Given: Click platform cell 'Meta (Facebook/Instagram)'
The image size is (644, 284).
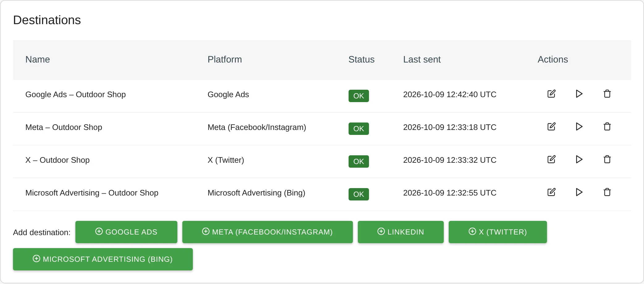Looking at the screenshot, I should 257,127.
